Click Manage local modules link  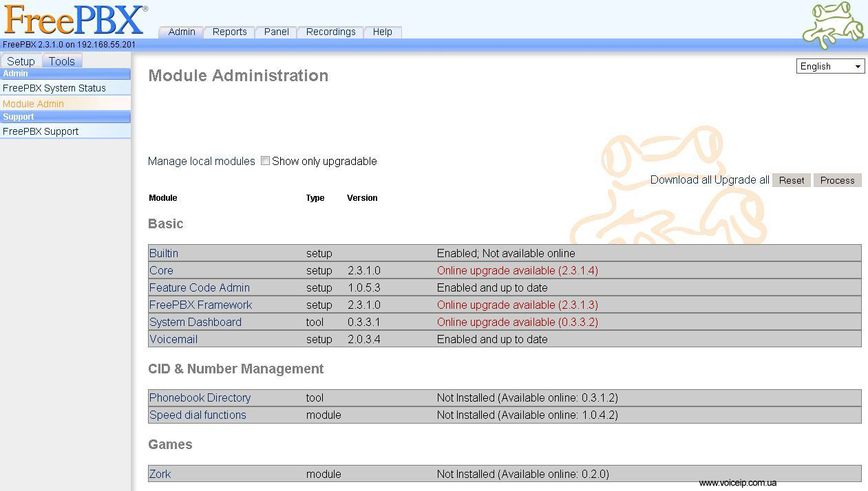[x=202, y=161]
